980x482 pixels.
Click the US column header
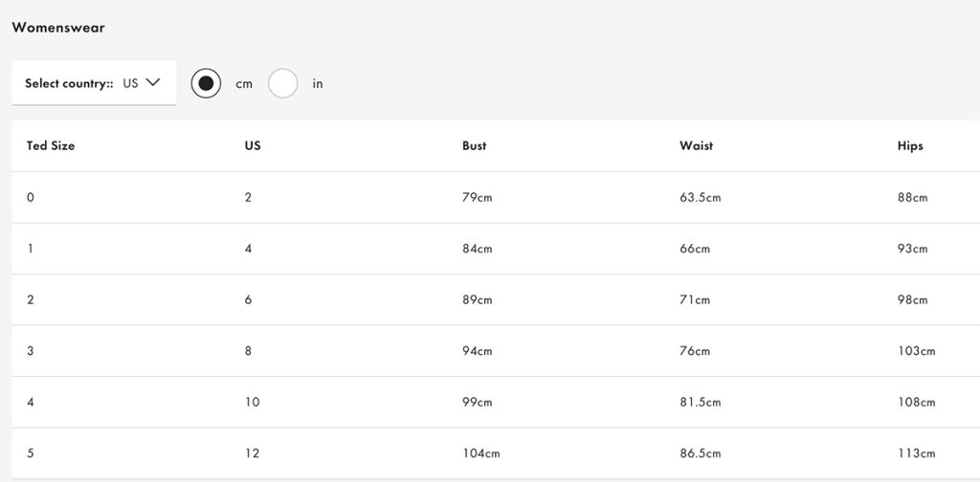click(253, 146)
